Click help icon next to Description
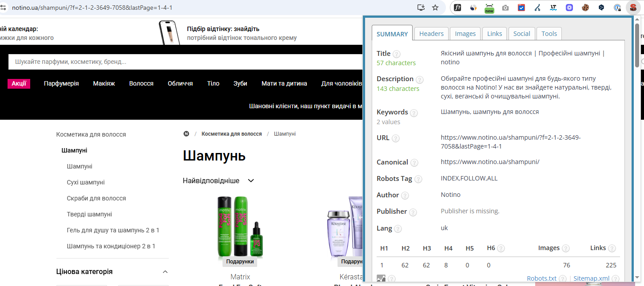The height and width of the screenshot is (286, 644). (419, 80)
